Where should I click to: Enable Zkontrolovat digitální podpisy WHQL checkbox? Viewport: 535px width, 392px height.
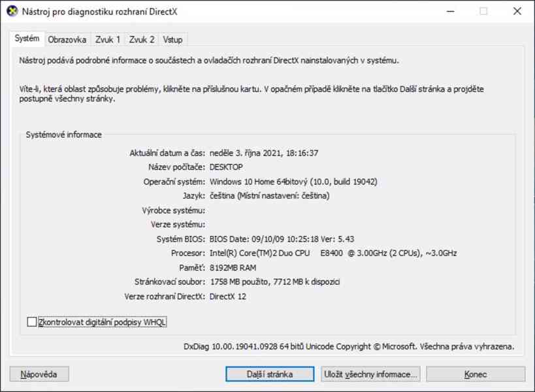[x=32, y=321]
